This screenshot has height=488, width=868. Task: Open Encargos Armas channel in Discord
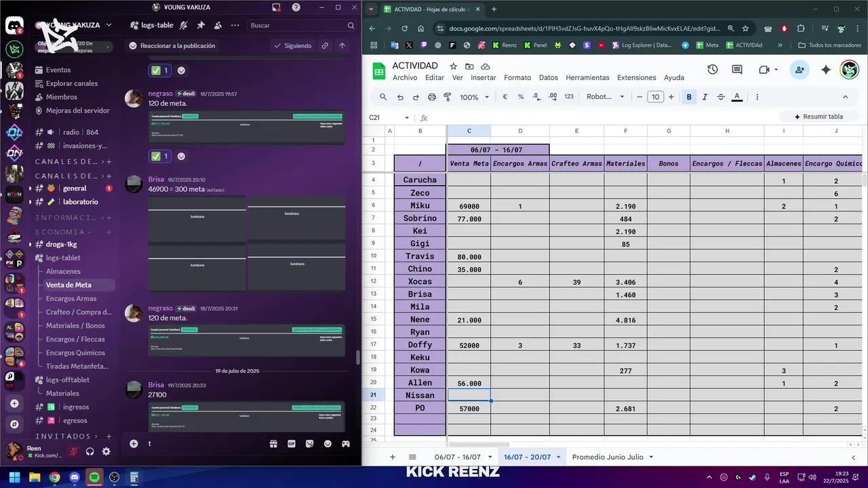tap(71, 298)
